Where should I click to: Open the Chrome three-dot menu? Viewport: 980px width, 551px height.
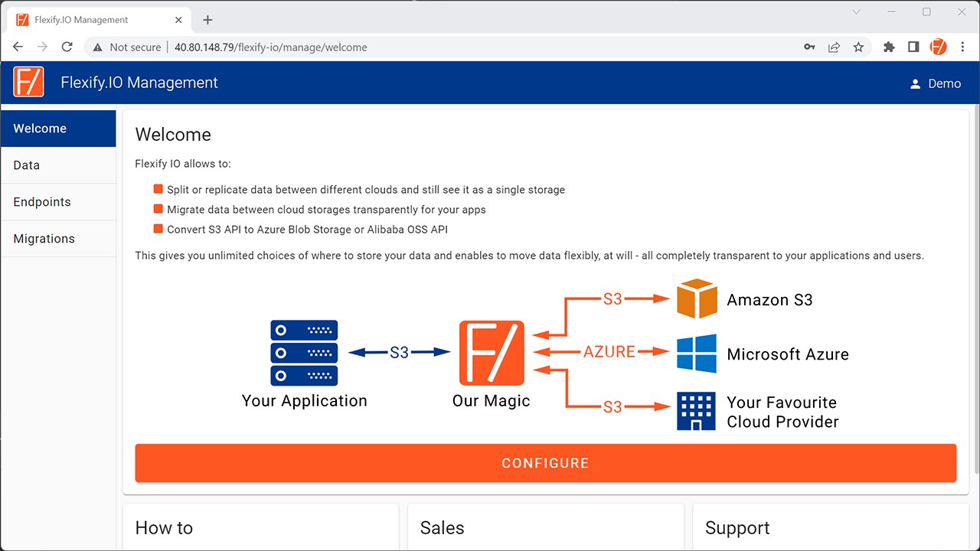[962, 47]
